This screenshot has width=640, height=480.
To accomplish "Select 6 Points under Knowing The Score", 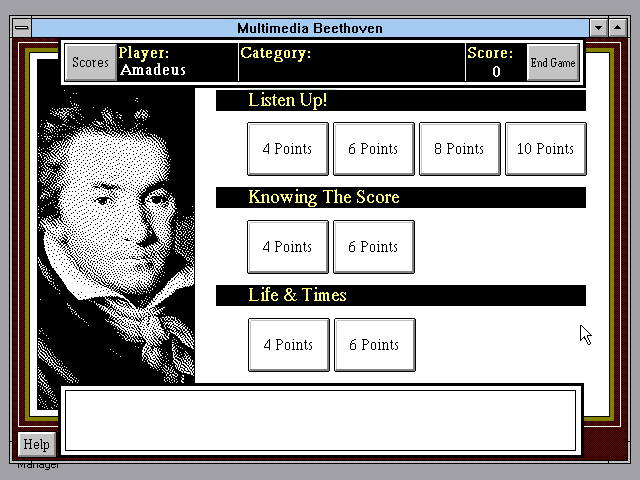I will pos(374,247).
